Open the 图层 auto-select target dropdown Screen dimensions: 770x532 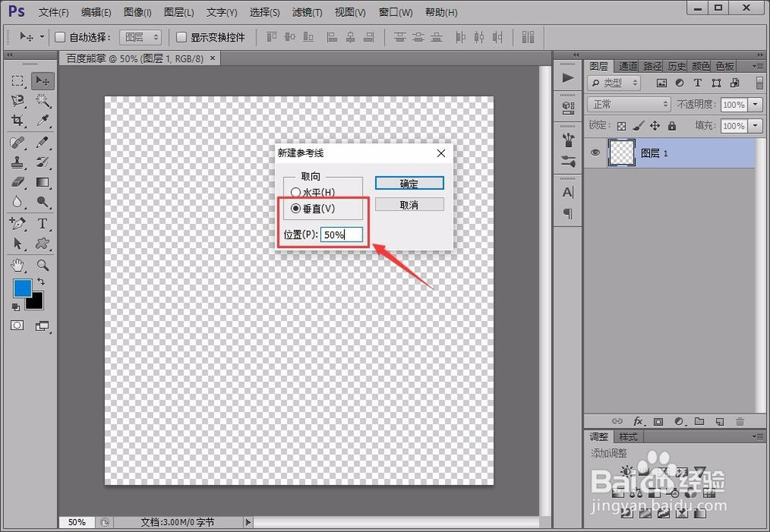point(140,37)
